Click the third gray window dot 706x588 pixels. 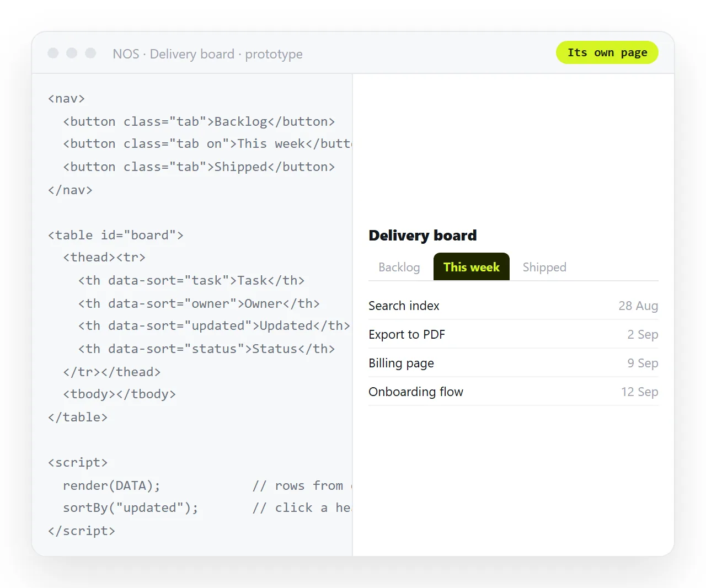(x=90, y=53)
